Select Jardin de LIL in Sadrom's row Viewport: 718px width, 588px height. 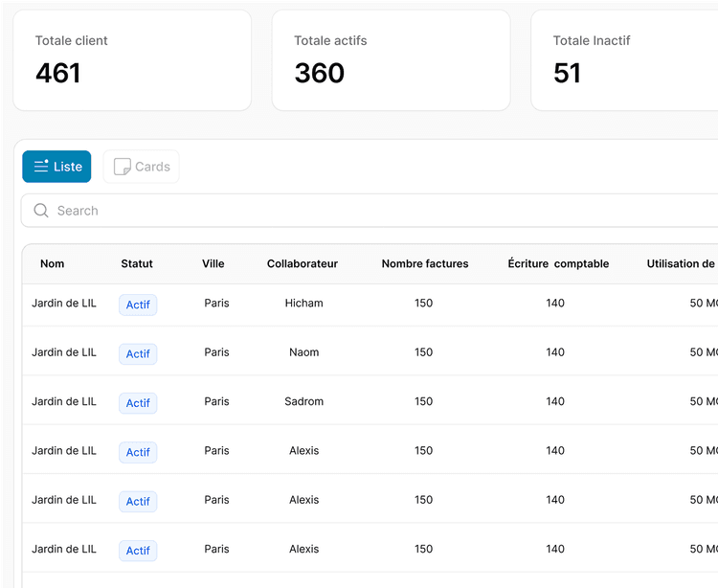coord(64,401)
